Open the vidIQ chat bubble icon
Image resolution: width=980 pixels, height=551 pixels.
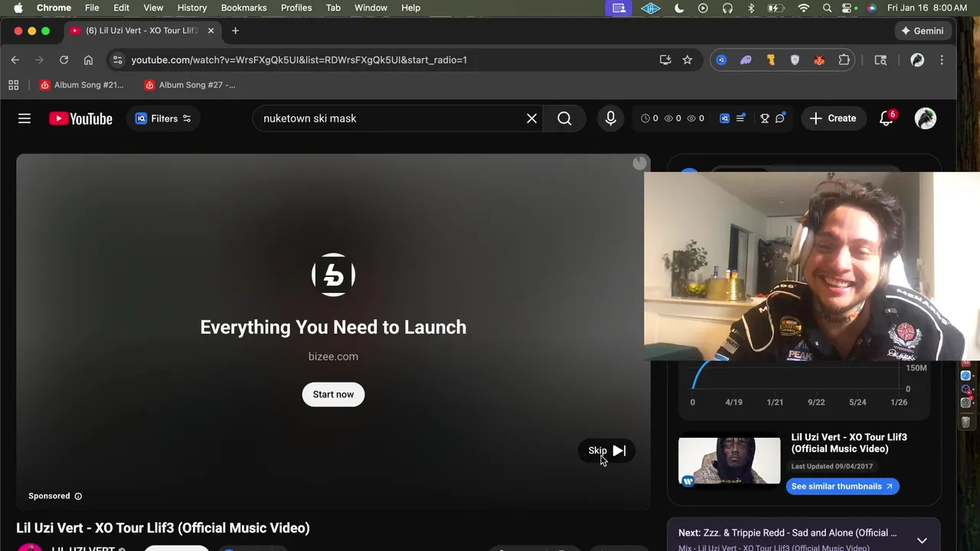click(779, 119)
